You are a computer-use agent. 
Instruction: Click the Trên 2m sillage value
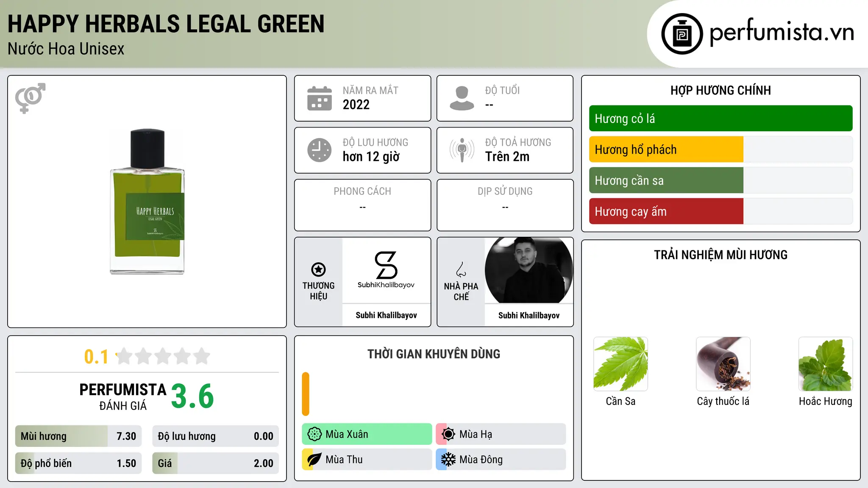507,157
